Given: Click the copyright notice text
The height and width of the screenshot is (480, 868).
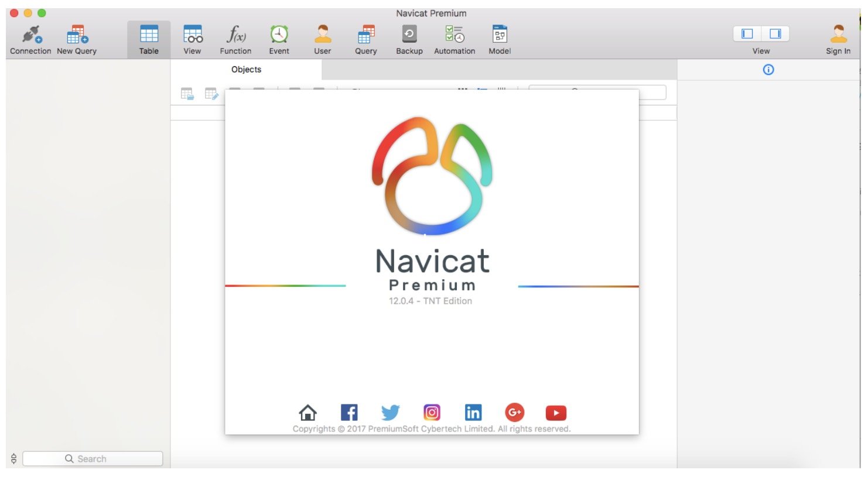Looking at the screenshot, I should [432, 428].
